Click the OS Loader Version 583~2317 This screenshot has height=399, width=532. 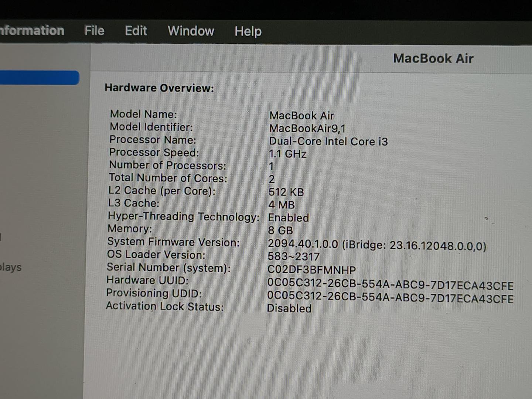(293, 257)
